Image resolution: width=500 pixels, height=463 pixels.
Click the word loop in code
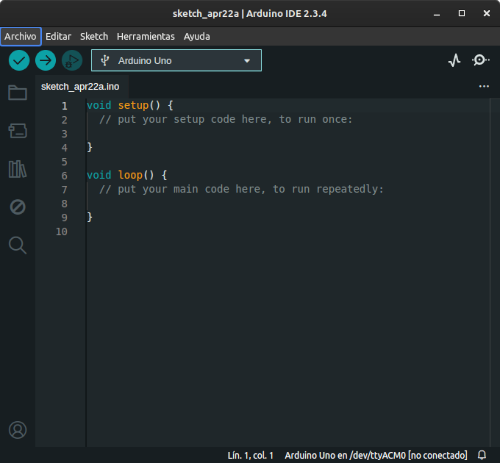[x=130, y=175]
